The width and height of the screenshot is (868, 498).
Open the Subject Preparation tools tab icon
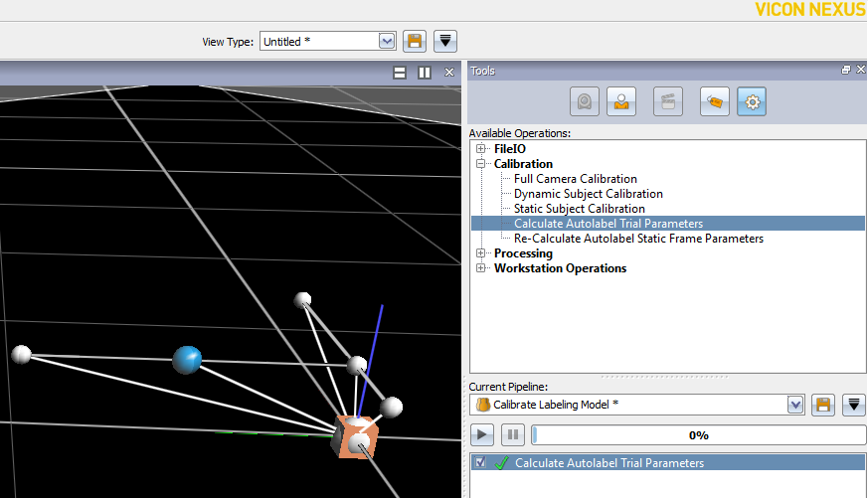[x=621, y=101]
